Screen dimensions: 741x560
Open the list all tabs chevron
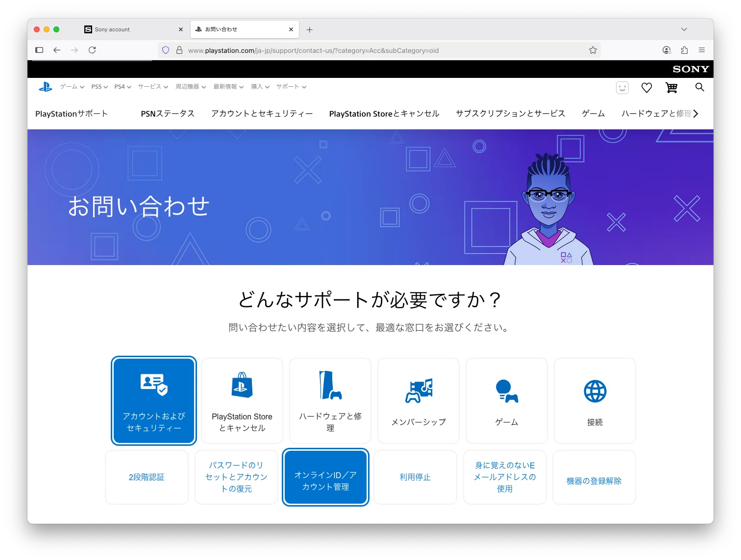click(684, 29)
